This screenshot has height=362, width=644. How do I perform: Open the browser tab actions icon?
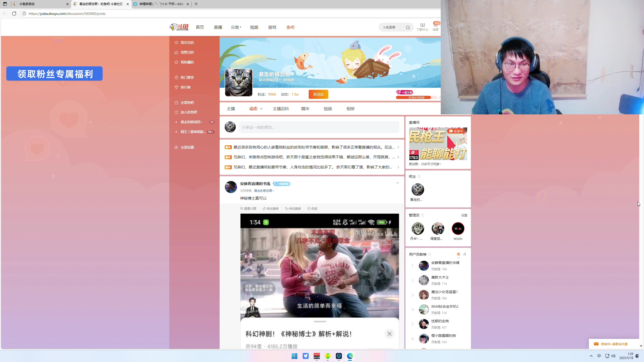(x=5, y=4)
